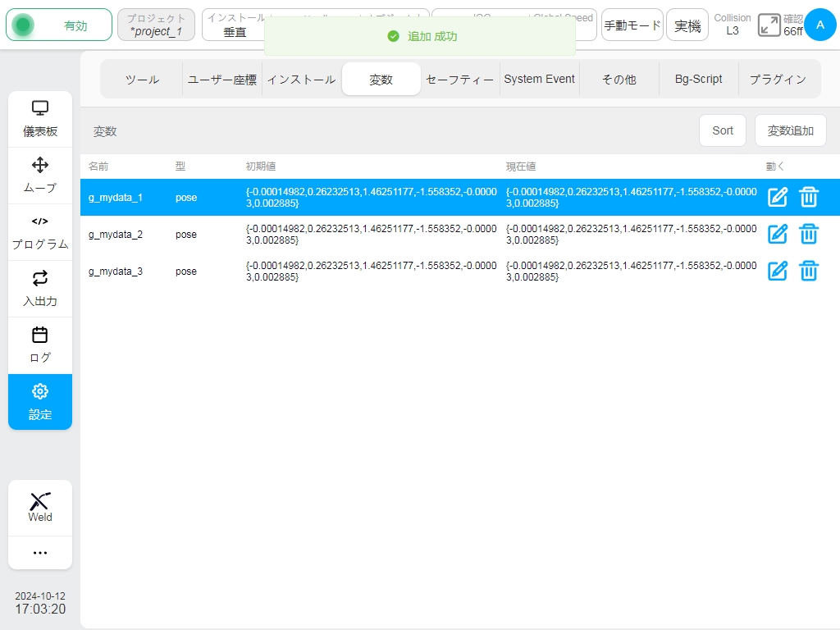Switch to the Bg-Script tab
Viewport: 840px width, 630px height.
[698, 80]
